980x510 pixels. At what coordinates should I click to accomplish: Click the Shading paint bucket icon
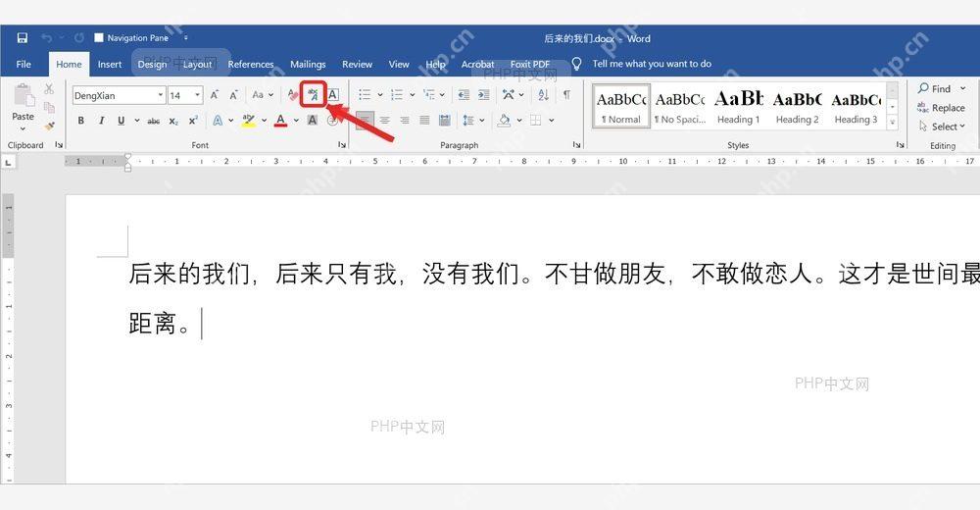(x=504, y=121)
